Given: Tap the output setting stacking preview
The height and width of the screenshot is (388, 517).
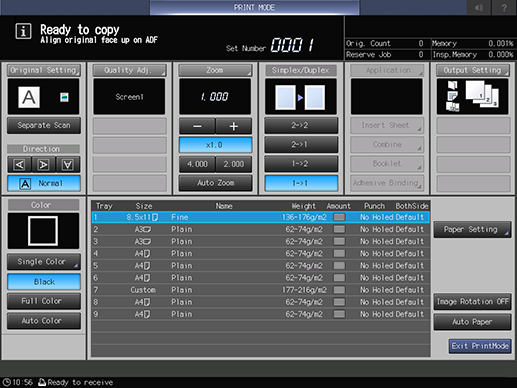Looking at the screenshot, I should pos(473,97).
